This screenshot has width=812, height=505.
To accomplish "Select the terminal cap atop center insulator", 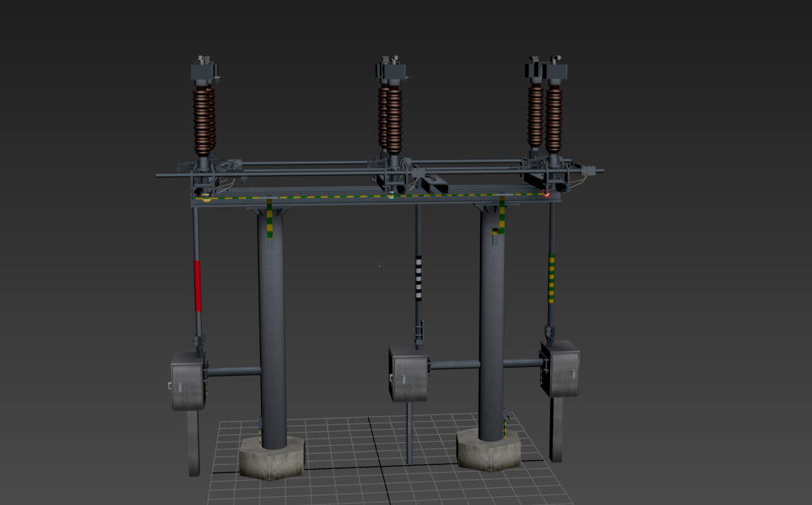I will click(392, 70).
